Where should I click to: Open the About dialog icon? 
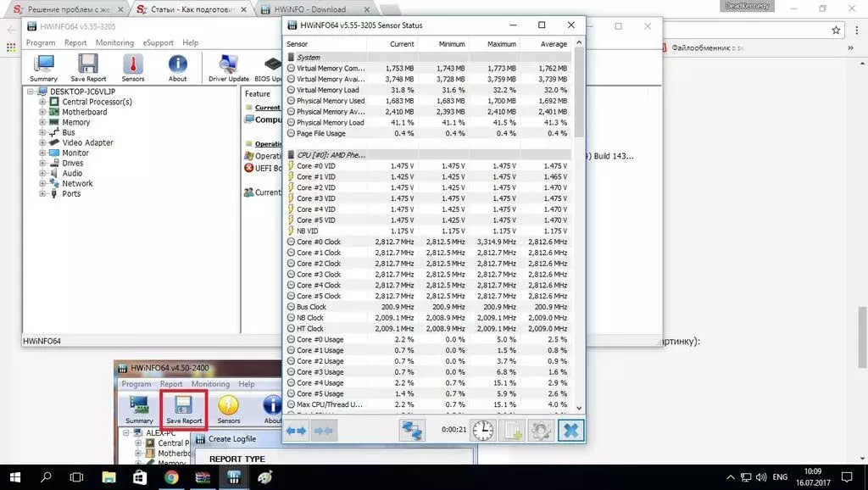tap(178, 68)
